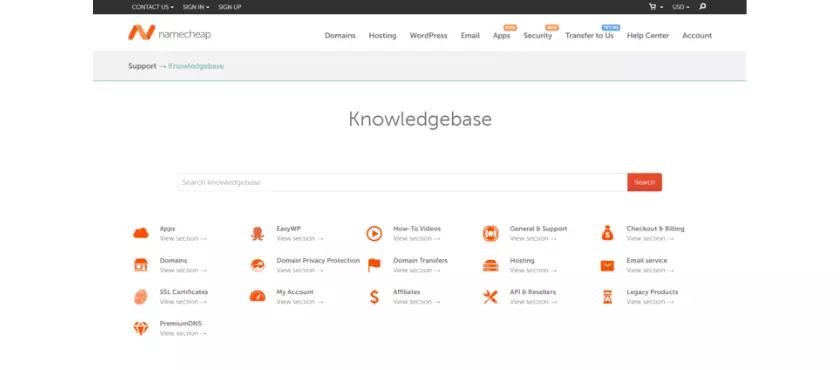Expand the Contact Us dropdown
The height and width of the screenshot is (370, 840).
click(x=153, y=7)
